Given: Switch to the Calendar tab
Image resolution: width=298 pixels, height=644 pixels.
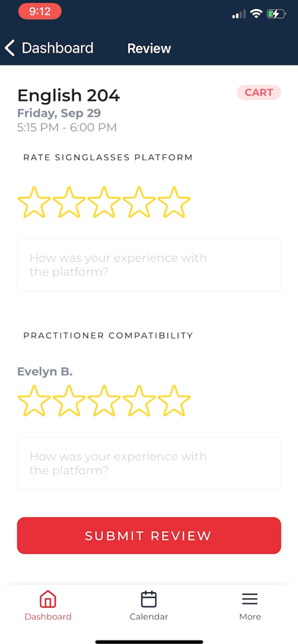Looking at the screenshot, I should point(149,606).
